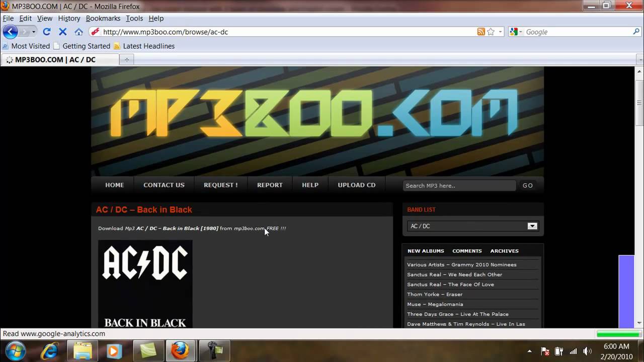The image size is (644, 362).
Task: Click the power battery tray icon
Action: coord(559,351)
